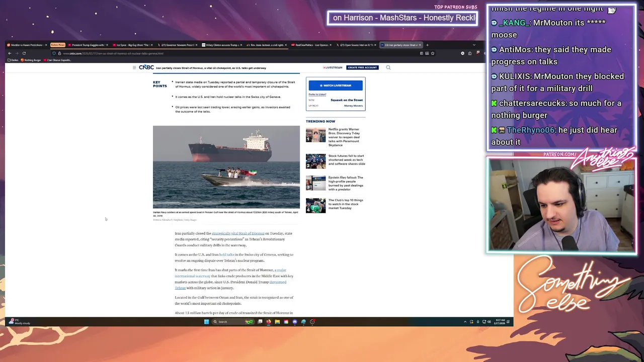Screen dimensions: 644x362
Task: Click the Prefer to Listen link
Action: click(317, 95)
